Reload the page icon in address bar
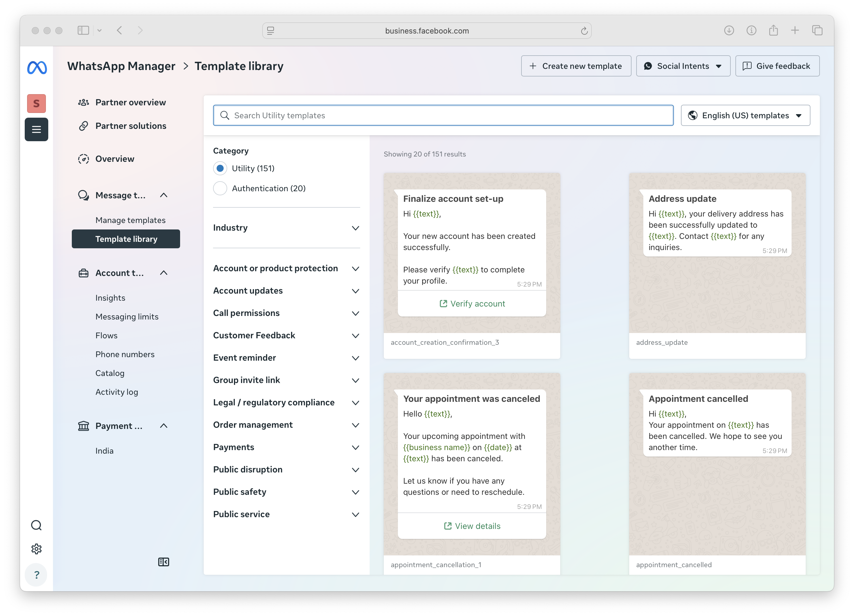The image size is (854, 616). tap(584, 31)
